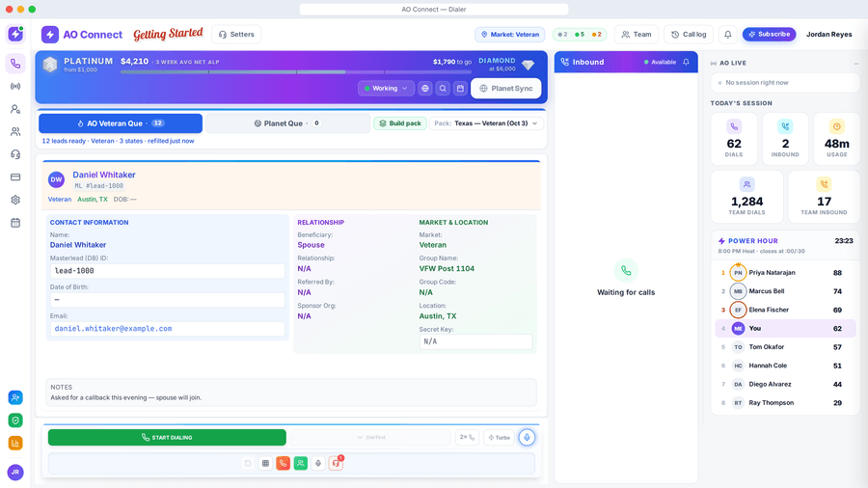
Task: Click the Inbound panel bell icon
Action: click(x=686, y=62)
